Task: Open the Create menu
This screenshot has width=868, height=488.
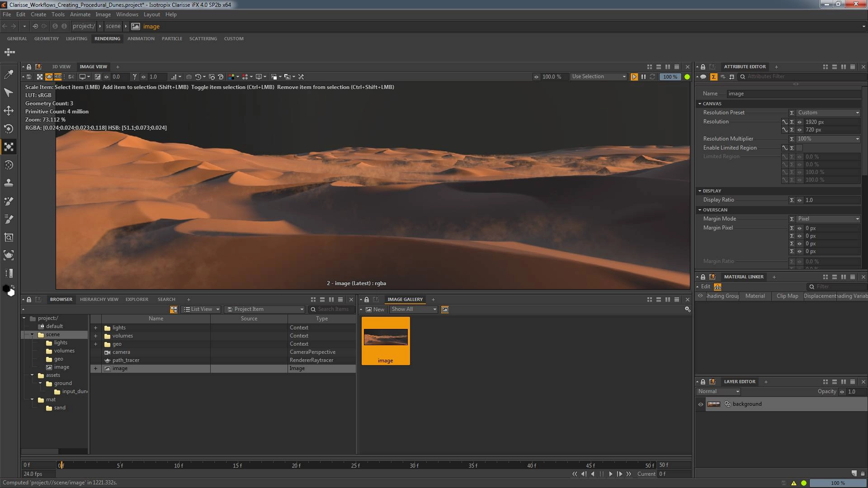Action: [38, 14]
